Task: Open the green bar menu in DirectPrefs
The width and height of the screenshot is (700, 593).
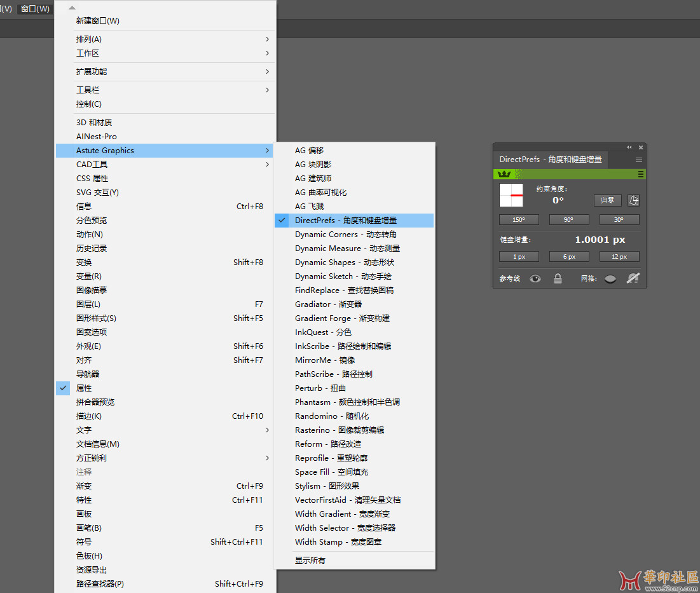Action: point(641,174)
